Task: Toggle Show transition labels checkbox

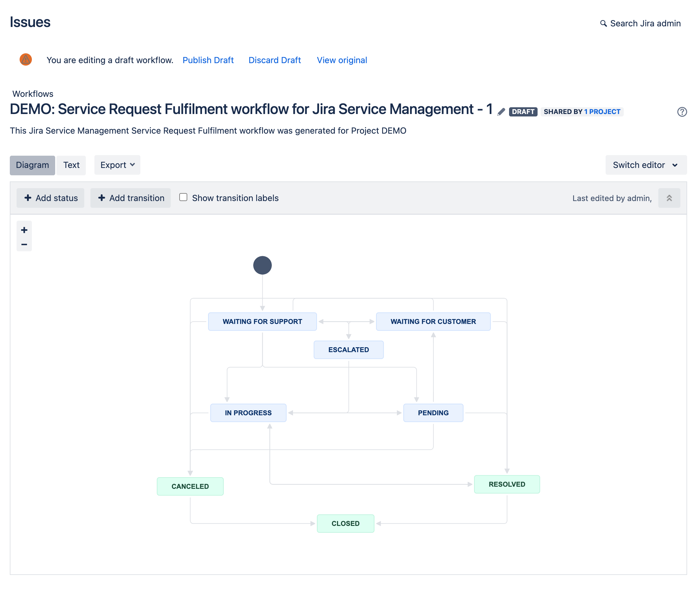Action: tap(183, 197)
